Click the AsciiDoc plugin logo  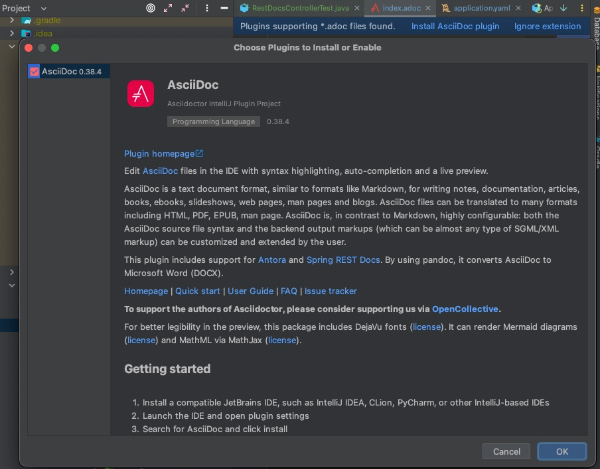coord(140,93)
